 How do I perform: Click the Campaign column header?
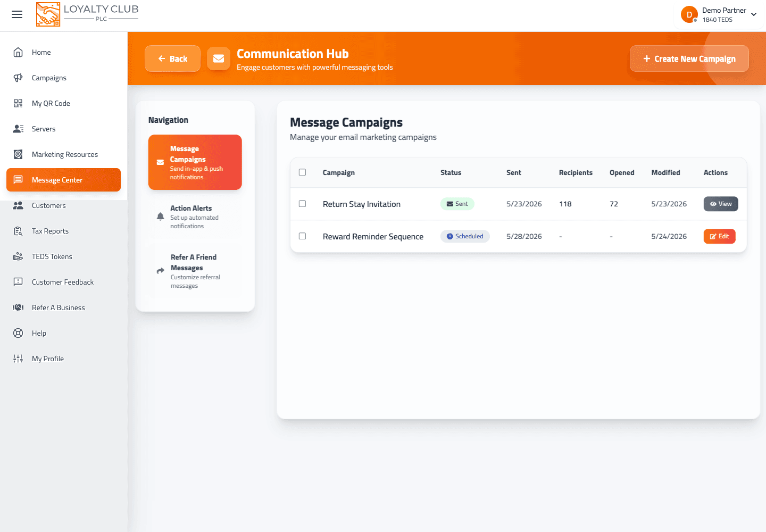pyautogui.click(x=339, y=172)
